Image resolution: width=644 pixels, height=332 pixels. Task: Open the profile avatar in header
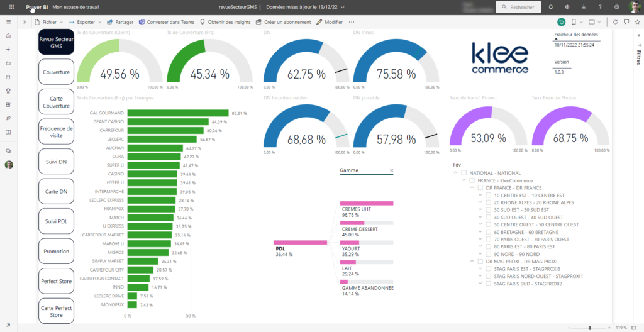click(635, 7)
